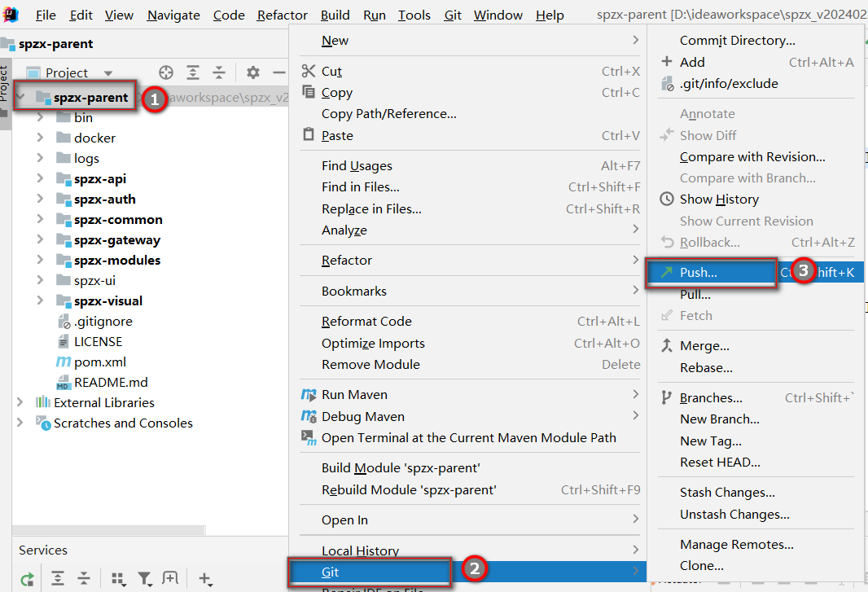Click the Add plus icon in Git submenu
Screen dimensions: 868x592
(667, 61)
